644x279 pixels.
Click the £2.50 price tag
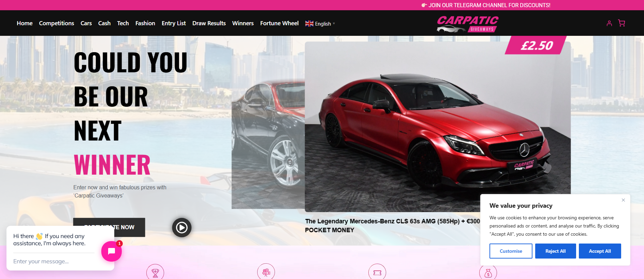(x=537, y=45)
